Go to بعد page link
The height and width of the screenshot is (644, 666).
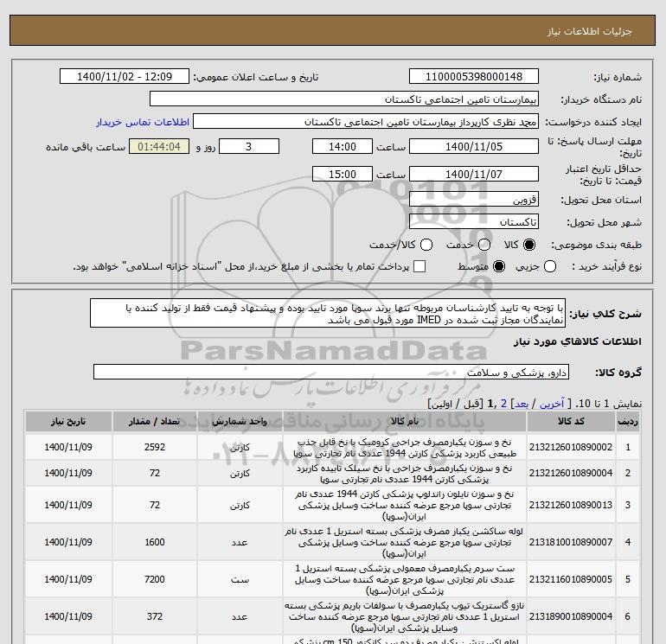[x=522, y=404]
